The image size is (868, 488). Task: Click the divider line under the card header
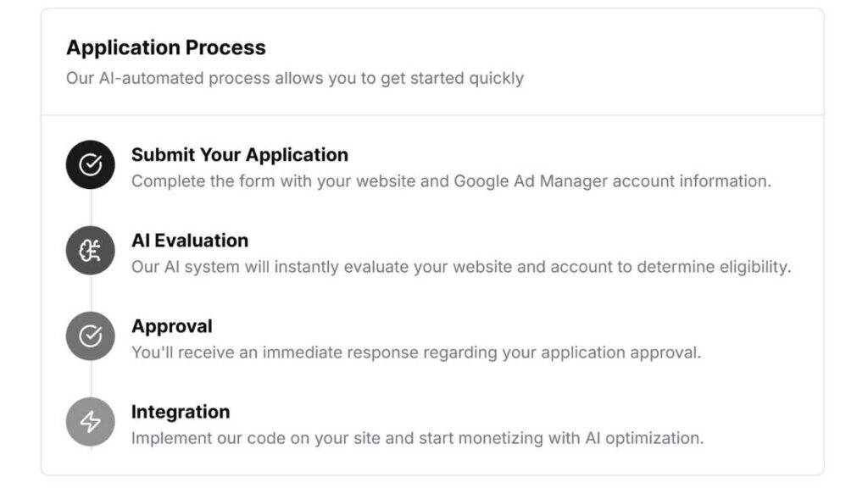click(432, 115)
